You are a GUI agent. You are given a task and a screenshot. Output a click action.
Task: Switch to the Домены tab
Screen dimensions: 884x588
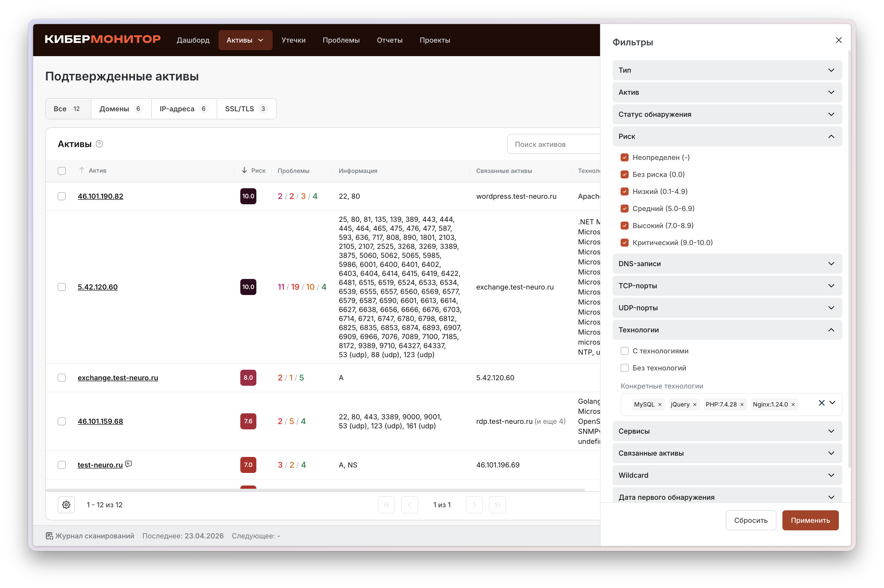[121, 109]
